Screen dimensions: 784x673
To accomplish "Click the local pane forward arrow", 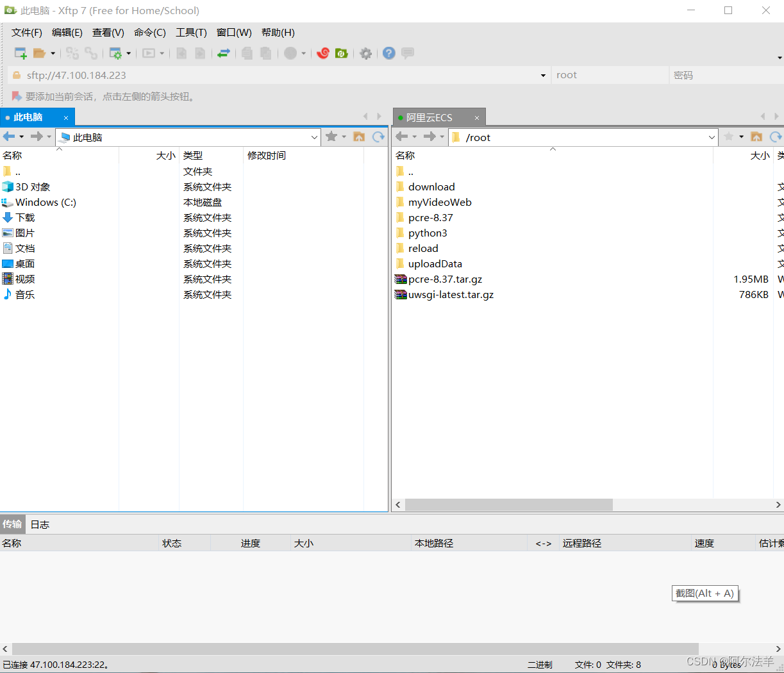I will point(37,137).
